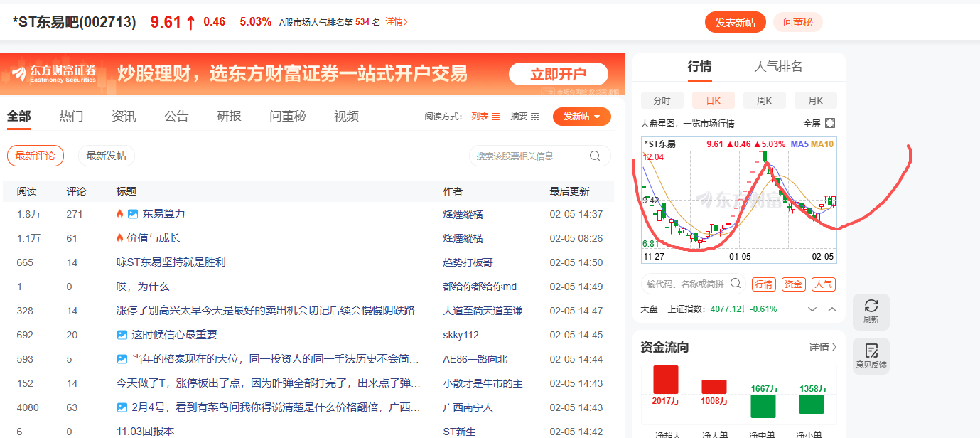This screenshot has width=980, height=438.
Task: Select the 周K chart period
Action: point(764,100)
